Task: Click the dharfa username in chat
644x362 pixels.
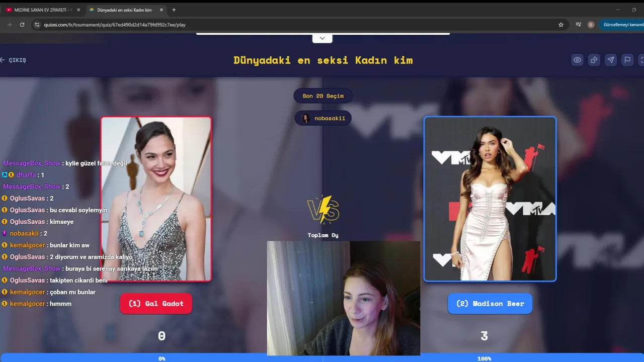Action: pos(26,175)
